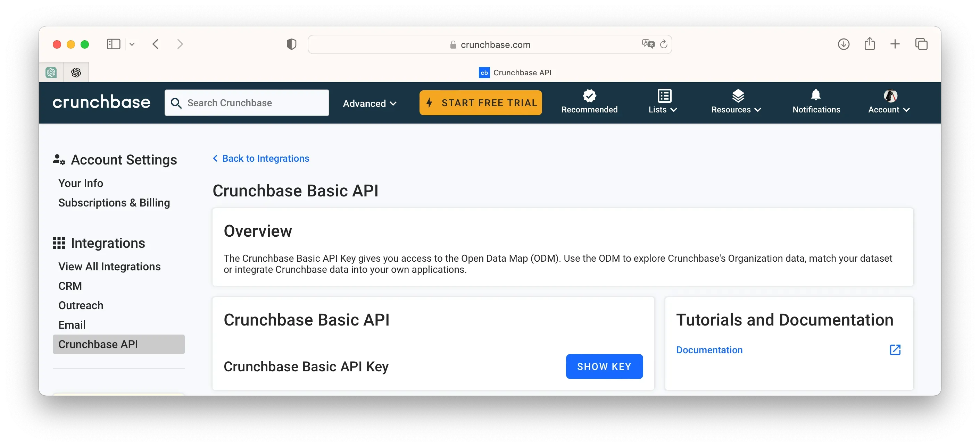Open Documentation via the external link icon
This screenshot has width=980, height=447.
tap(896, 350)
